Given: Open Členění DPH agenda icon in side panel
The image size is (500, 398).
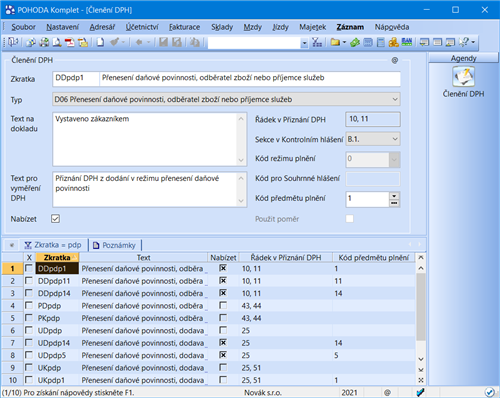Looking at the screenshot, I should [x=463, y=77].
